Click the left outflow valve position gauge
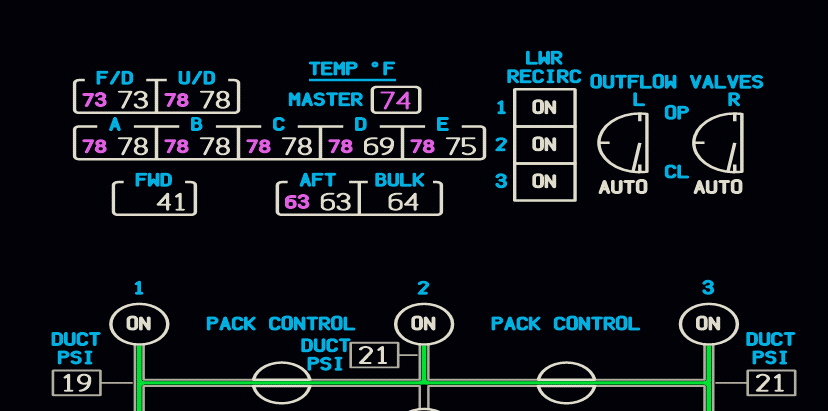 coord(623,143)
